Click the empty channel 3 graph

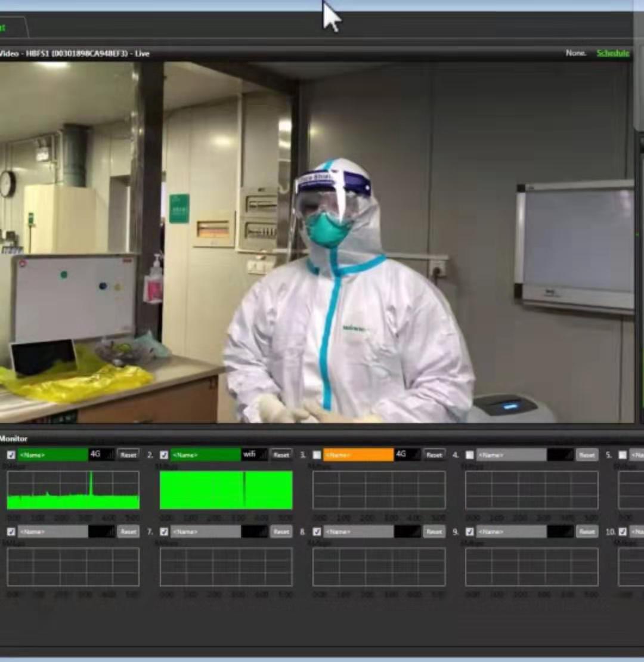pyautogui.click(x=379, y=490)
